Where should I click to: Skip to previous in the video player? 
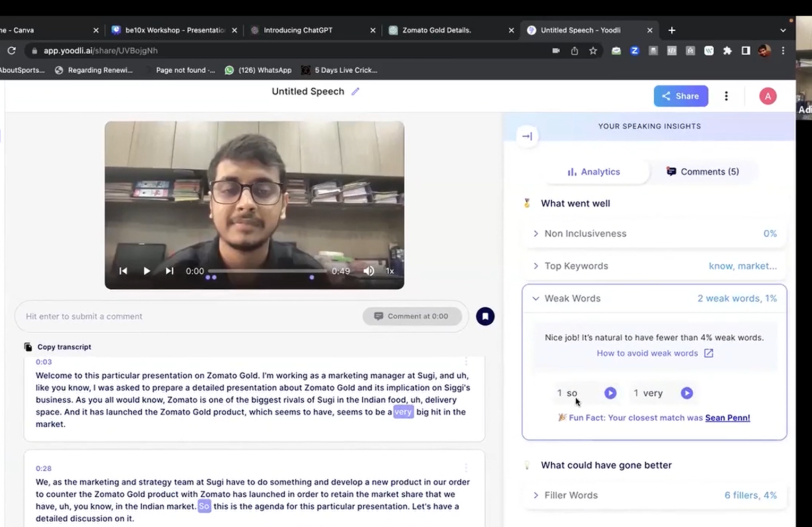[123, 271]
